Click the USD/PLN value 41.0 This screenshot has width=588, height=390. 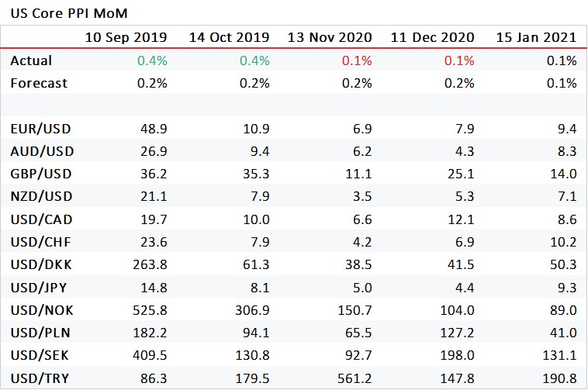point(563,333)
